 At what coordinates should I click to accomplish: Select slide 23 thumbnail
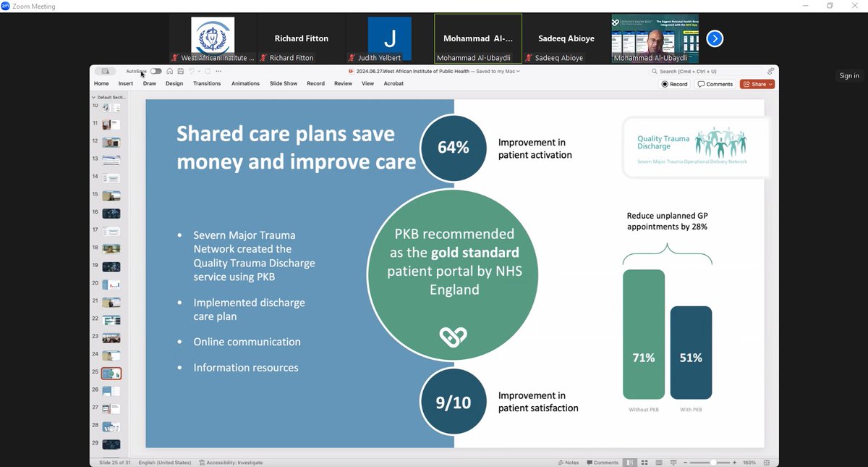(111, 337)
